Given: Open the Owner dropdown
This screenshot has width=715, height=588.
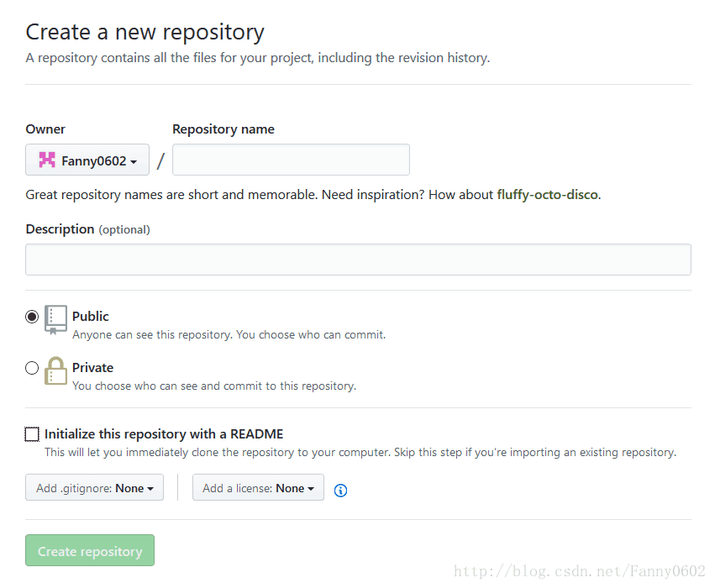Looking at the screenshot, I should tap(87, 160).
